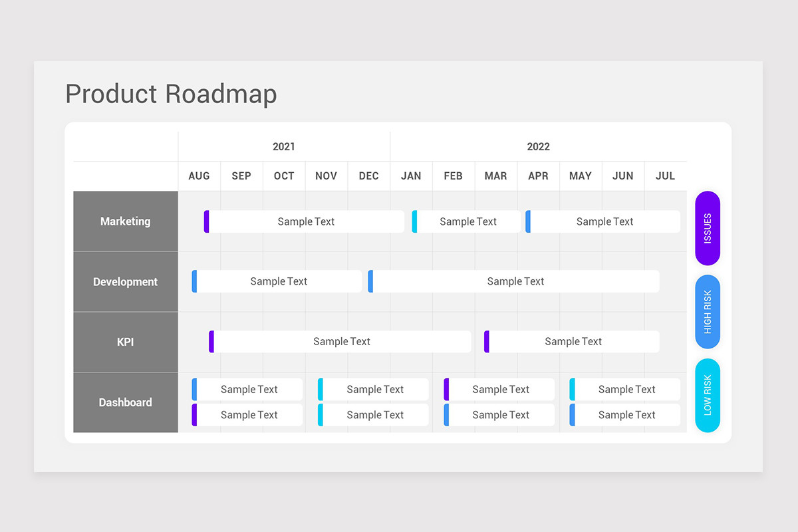Select Development's long Sample Text bar under 2022

pyautogui.click(x=515, y=281)
